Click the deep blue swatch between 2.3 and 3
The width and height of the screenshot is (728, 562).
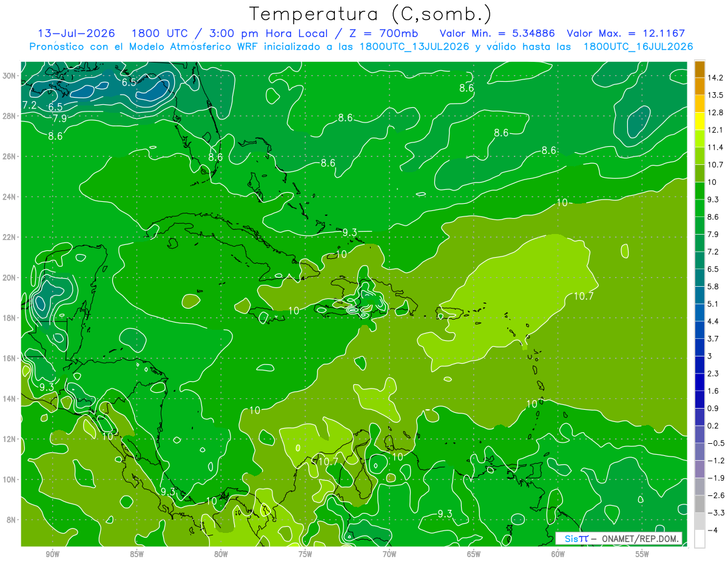[699, 365]
